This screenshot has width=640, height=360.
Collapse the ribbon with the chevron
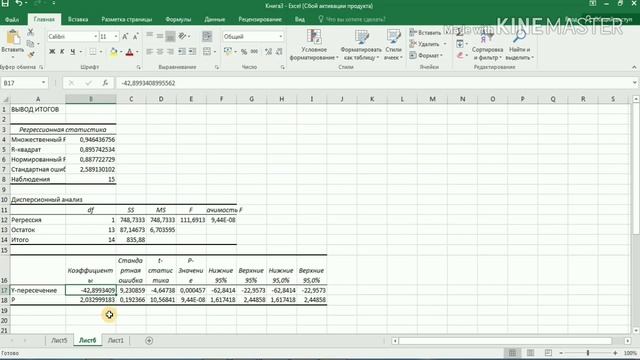pyautogui.click(x=634, y=67)
